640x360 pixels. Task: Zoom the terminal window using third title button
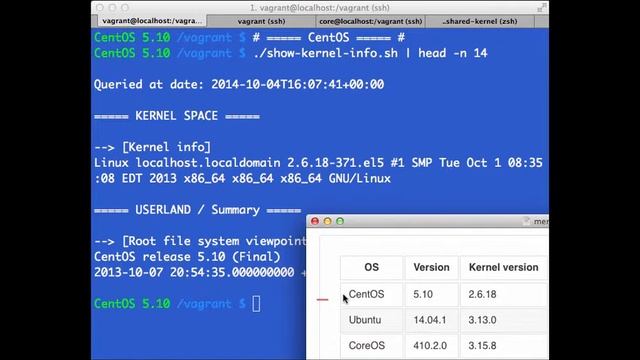pos(125,7)
